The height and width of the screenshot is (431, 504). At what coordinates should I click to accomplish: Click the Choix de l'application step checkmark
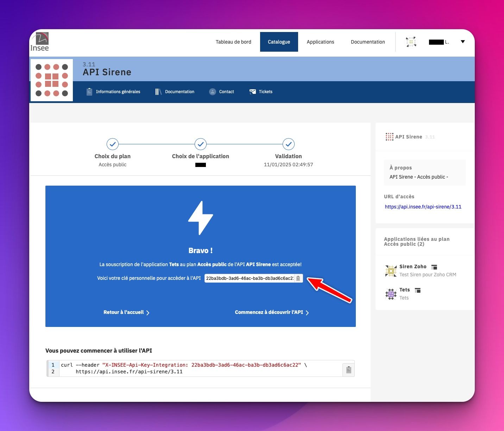tap(201, 144)
